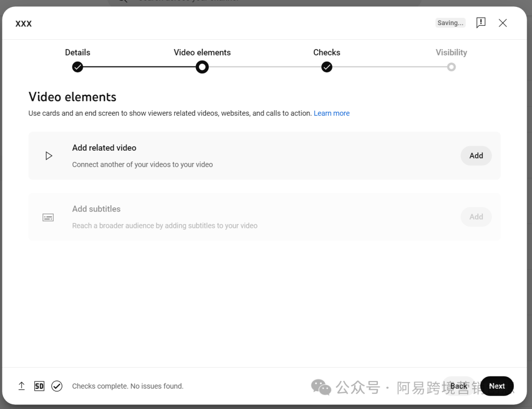This screenshot has height=409, width=532.
Task: Click the Checks step checkmark circle
Action: (327, 67)
